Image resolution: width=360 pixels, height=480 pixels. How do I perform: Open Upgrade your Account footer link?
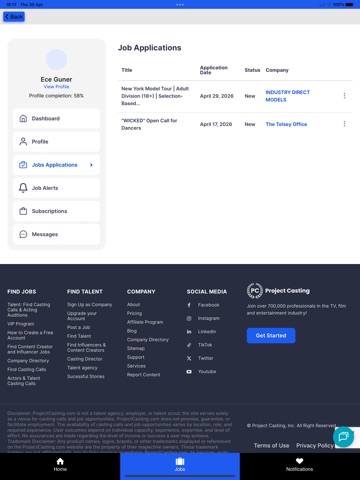(x=82, y=316)
